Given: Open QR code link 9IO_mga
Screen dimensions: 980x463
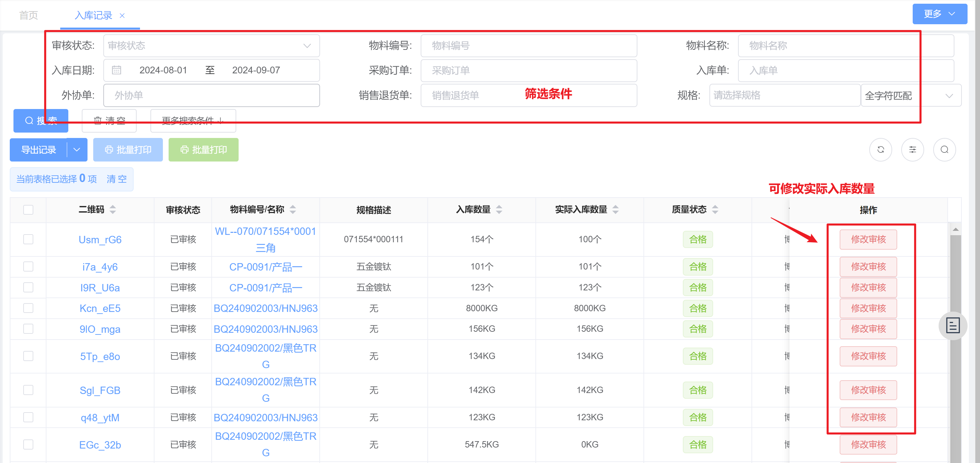Looking at the screenshot, I should point(100,329).
